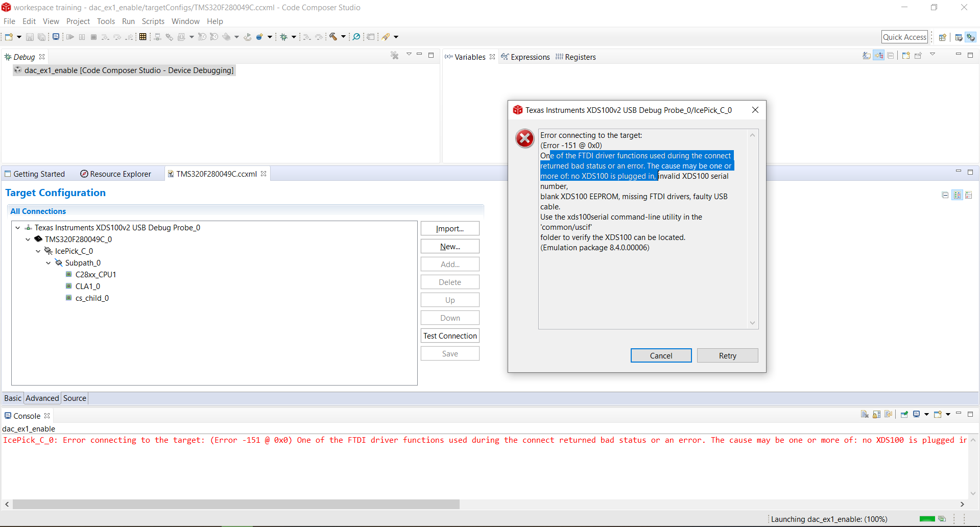
Task: Close the TMS320F280049C.ccxml editor tab
Action: (x=264, y=174)
